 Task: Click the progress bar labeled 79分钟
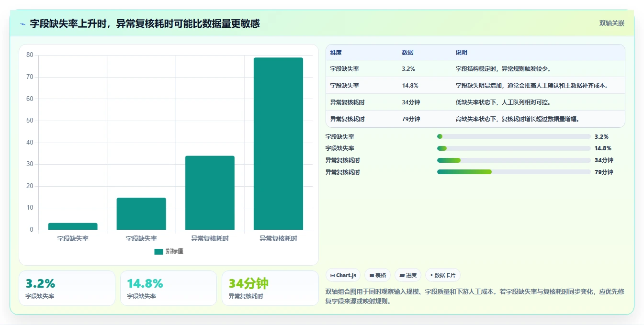514,172
